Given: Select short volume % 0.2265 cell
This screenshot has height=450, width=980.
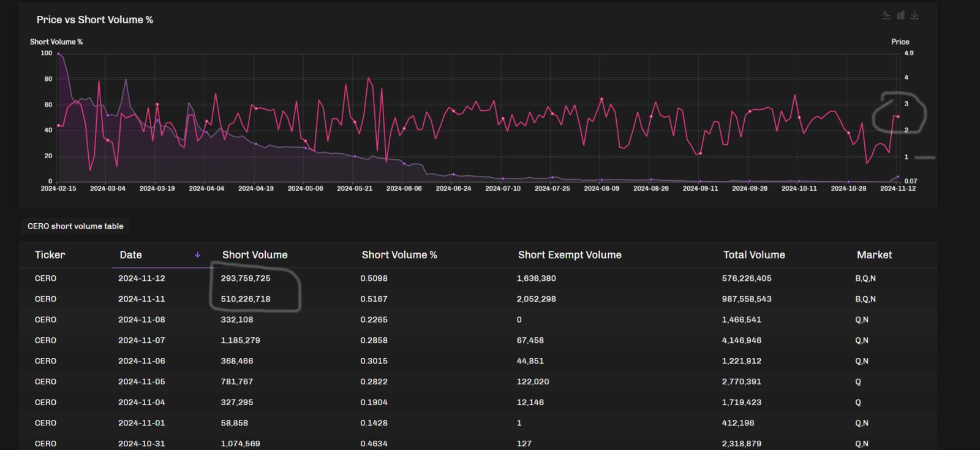Looking at the screenshot, I should point(374,320).
